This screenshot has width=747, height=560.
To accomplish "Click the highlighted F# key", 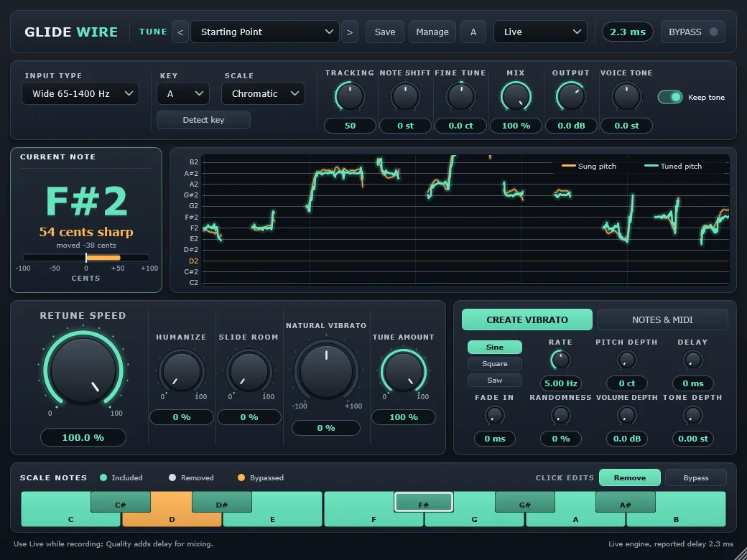I will coord(424,503).
